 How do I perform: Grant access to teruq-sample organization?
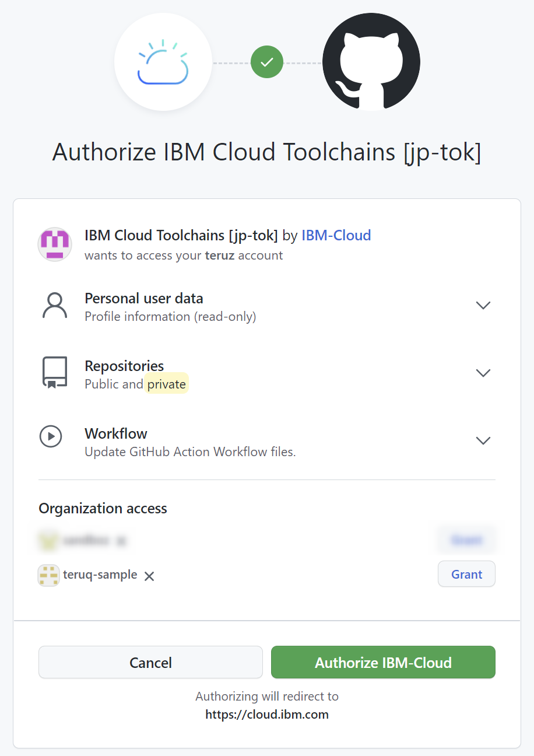[466, 574]
